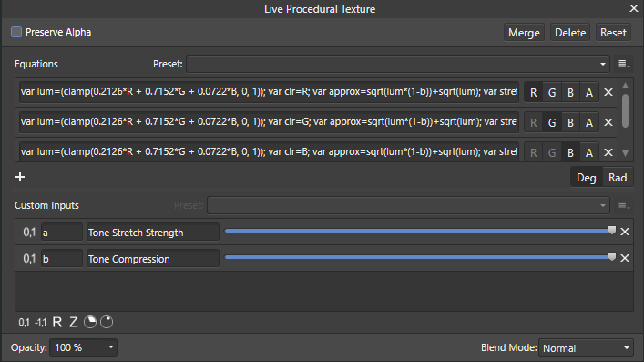Delete the Tone Compression input
The image size is (644, 362).
click(625, 258)
